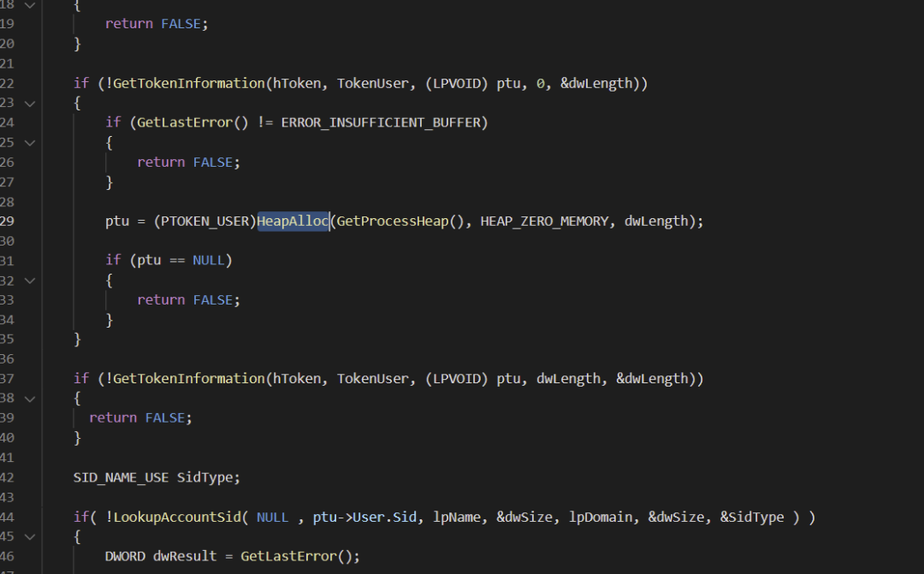Collapse the code block at line 18
This screenshot has height=574, width=924.
(x=29, y=5)
